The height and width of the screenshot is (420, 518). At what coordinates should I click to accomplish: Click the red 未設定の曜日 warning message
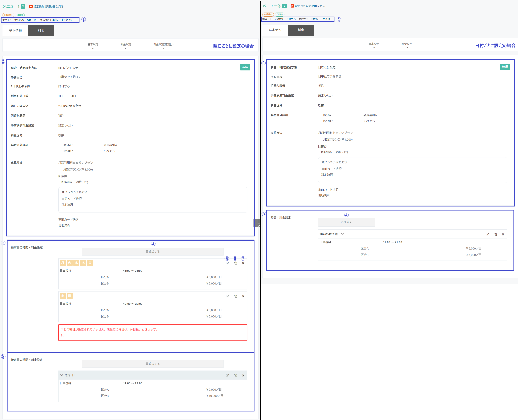153,332
